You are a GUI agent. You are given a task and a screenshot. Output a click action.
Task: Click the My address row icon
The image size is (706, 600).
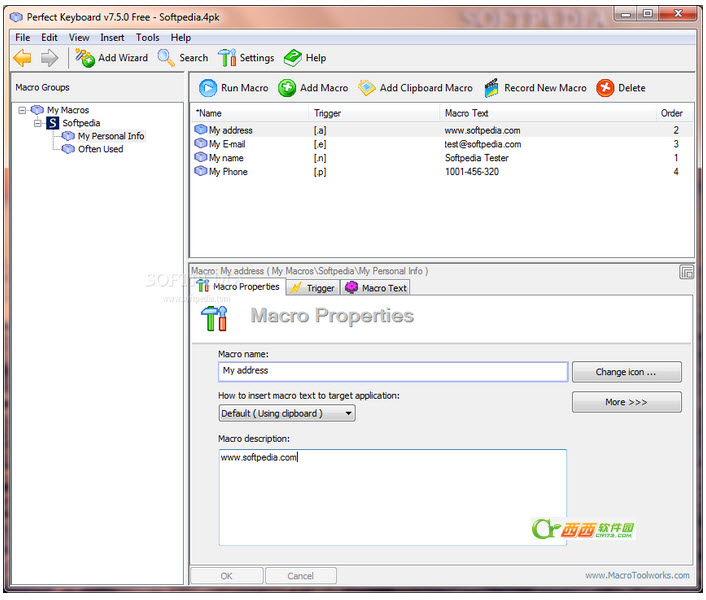point(200,130)
